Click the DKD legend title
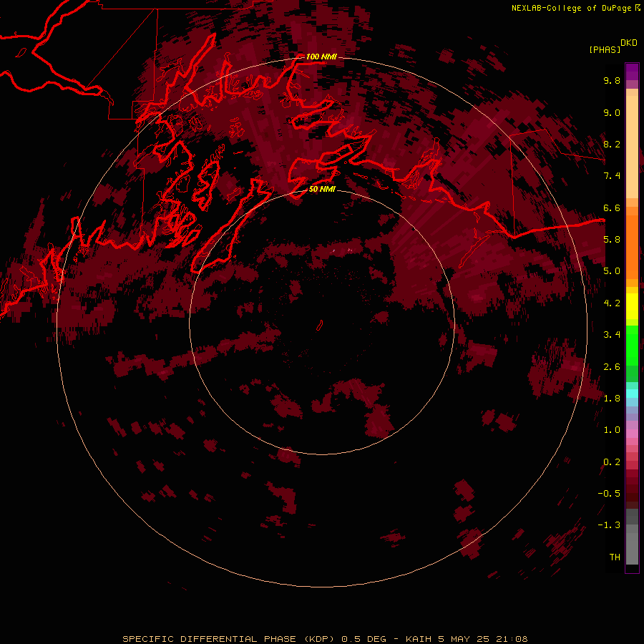644x644 pixels. pos(629,43)
